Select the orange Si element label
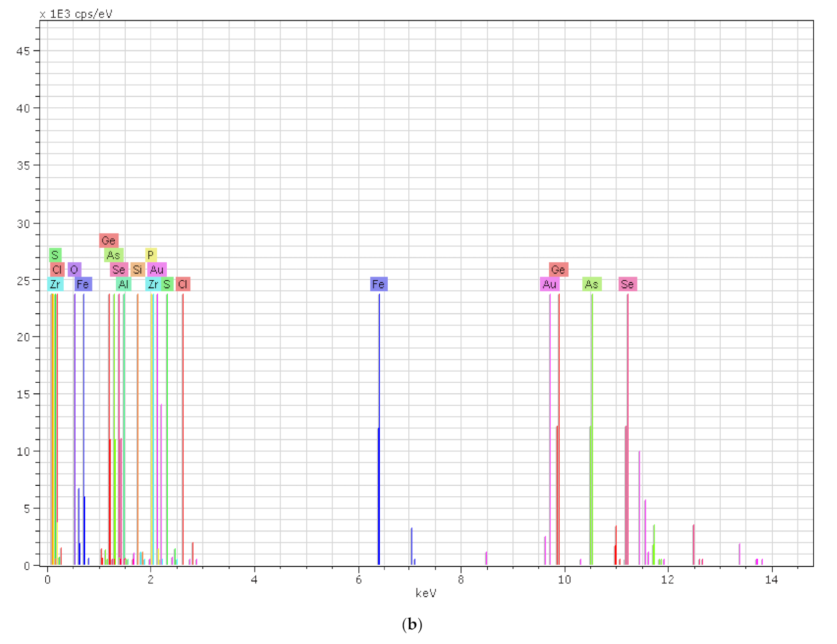The width and height of the screenshot is (837, 644). [x=137, y=270]
